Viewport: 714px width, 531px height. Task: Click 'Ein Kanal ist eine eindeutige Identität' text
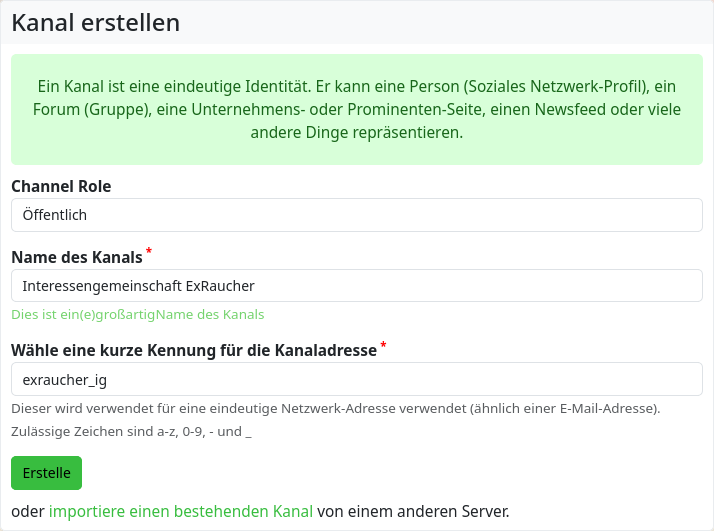click(200, 87)
